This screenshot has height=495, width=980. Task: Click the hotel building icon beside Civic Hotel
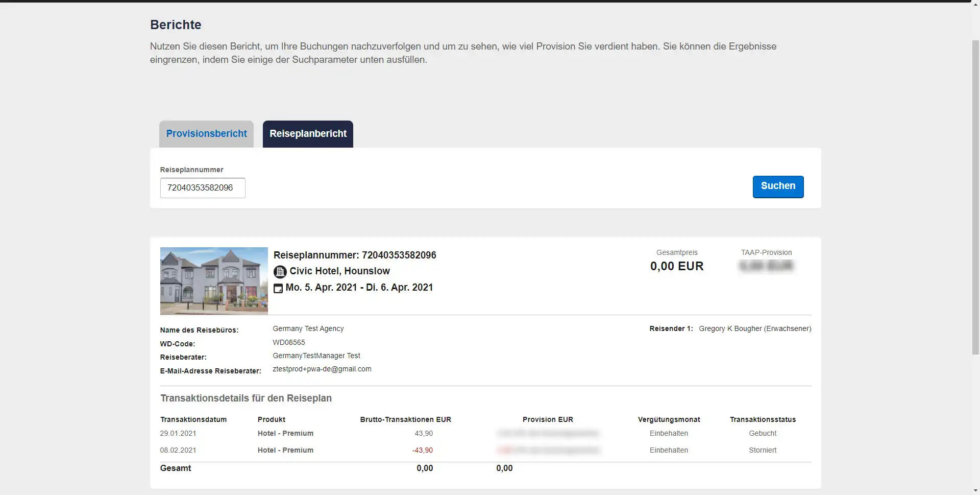click(x=280, y=272)
